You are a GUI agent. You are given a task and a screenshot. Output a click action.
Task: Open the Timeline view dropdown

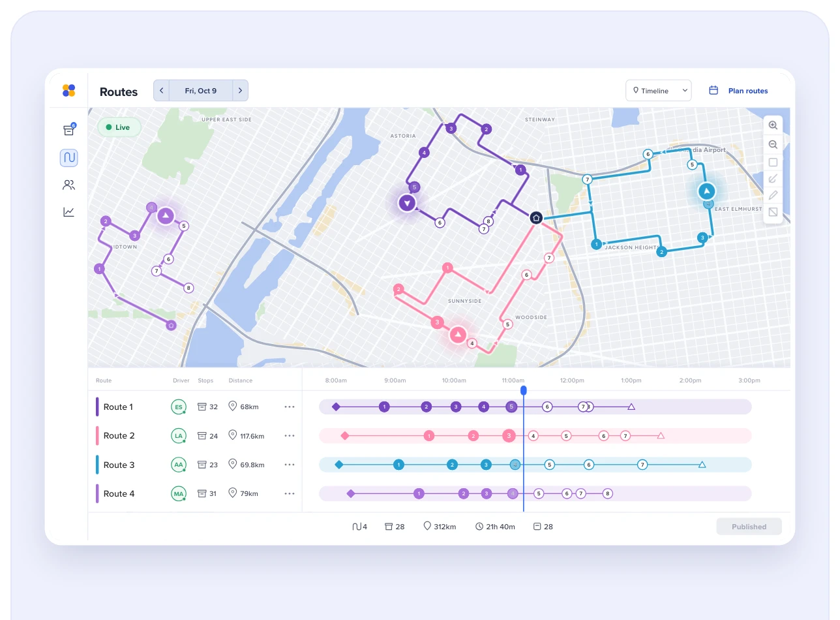click(658, 91)
